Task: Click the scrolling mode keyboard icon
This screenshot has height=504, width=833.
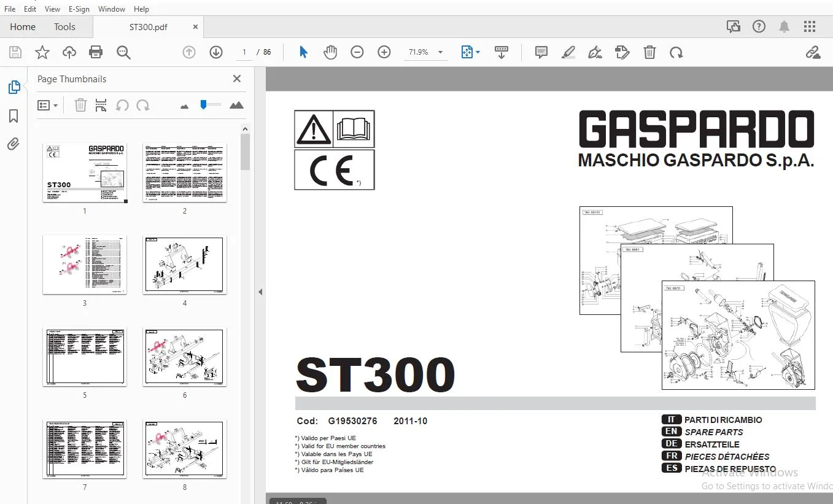Action: pos(502,53)
